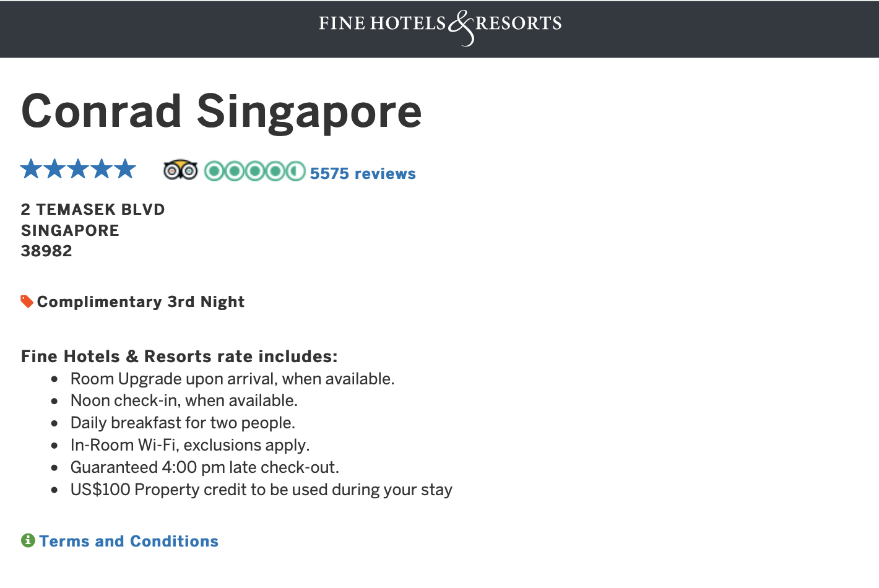The height and width of the screenshot is (588, 879).
Task: Open the 5575 reviews link
Action: 363,174
